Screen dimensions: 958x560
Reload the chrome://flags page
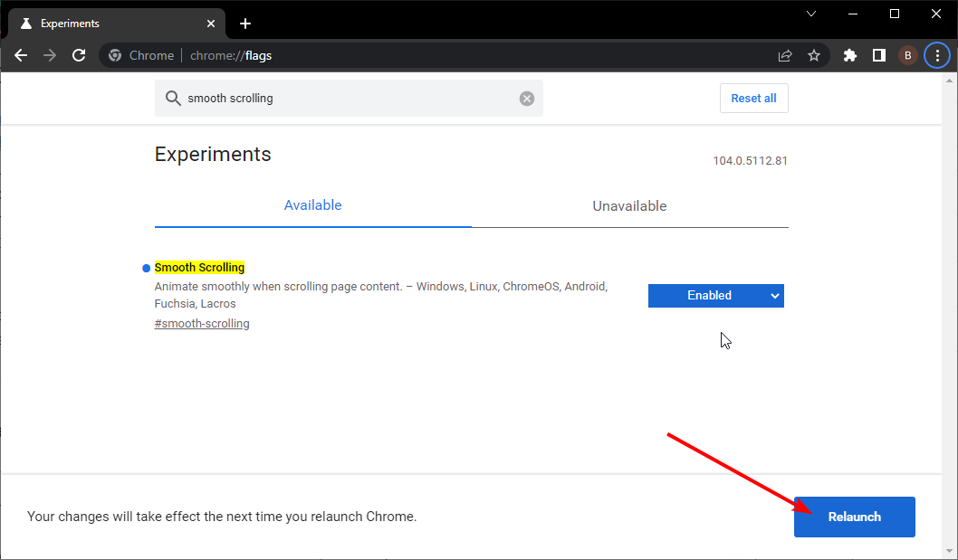point(79,55)
